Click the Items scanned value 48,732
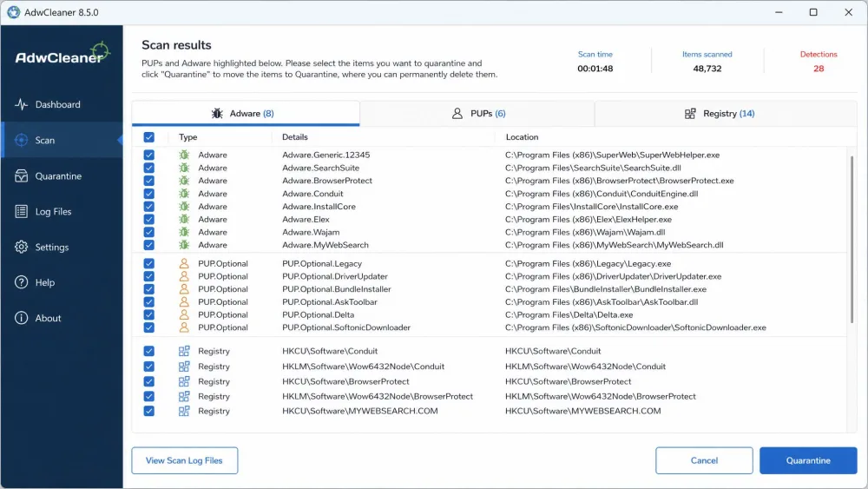Viewport: 868px width, 489px height. pos(707,69)
